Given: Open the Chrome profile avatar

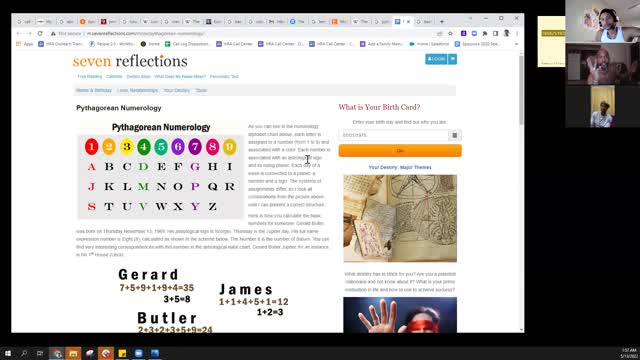Looking at the screenshot, I should [x=506, y=33].
